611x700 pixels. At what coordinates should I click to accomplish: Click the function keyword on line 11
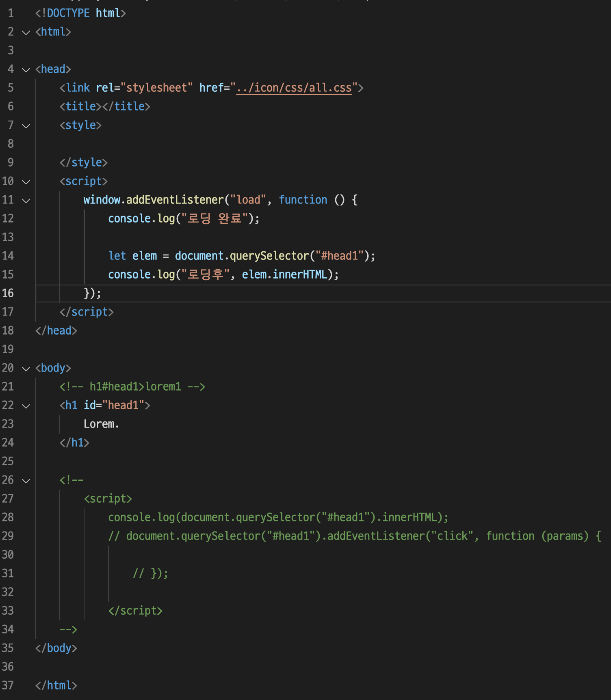click(303, 200)
